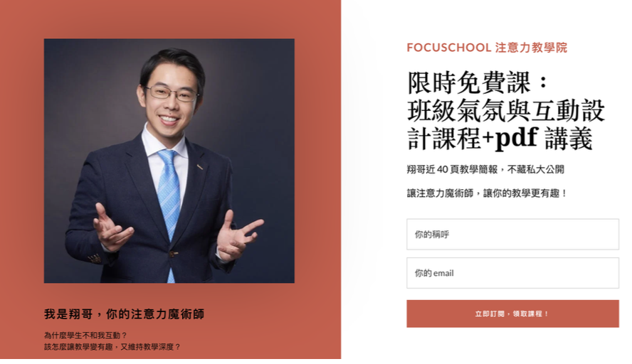Open the FOCUSCHOOL 注意力教學院 brand link
The width and height of the screenshot is (632, 364).
click(487, 48)
